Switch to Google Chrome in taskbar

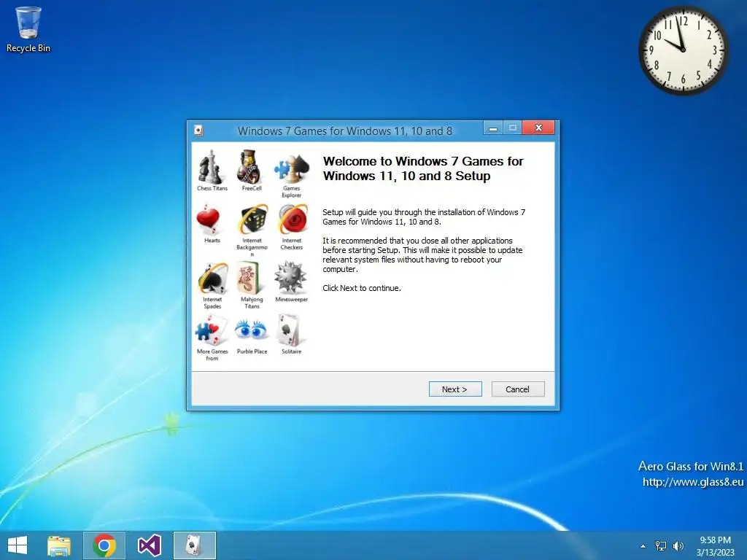[104, 545]
